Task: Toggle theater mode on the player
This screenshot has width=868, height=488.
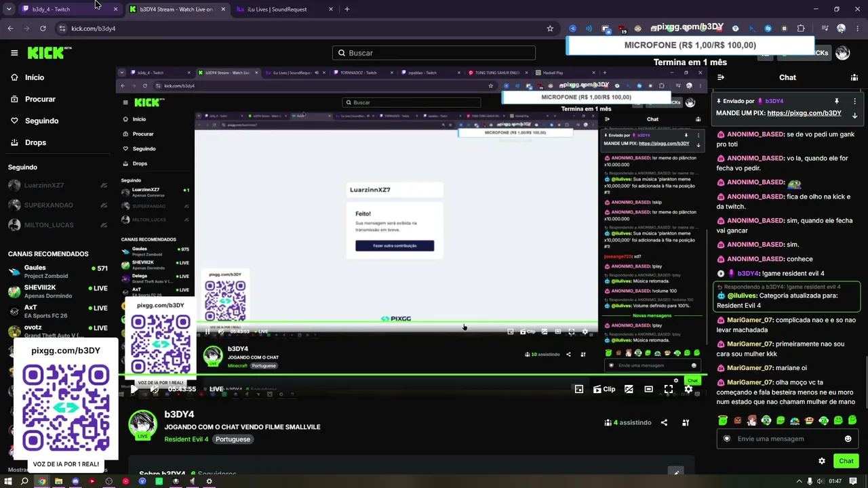Action: [649, 389]
